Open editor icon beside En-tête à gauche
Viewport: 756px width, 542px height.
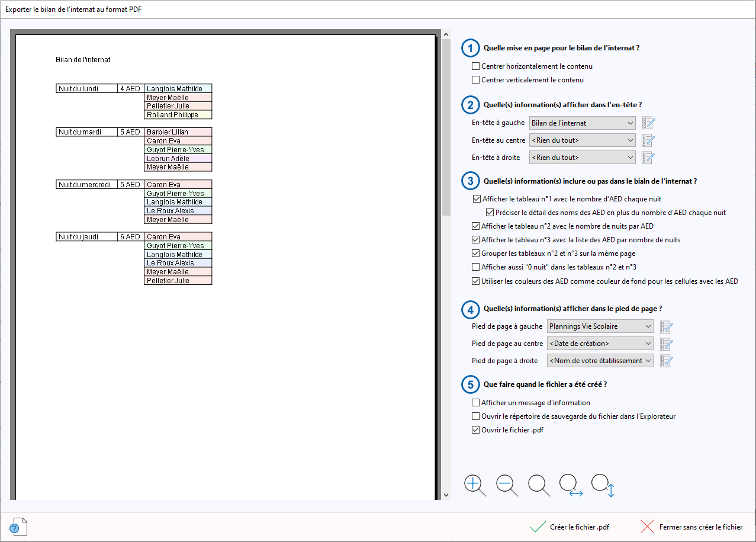click(x=649, y=123)
